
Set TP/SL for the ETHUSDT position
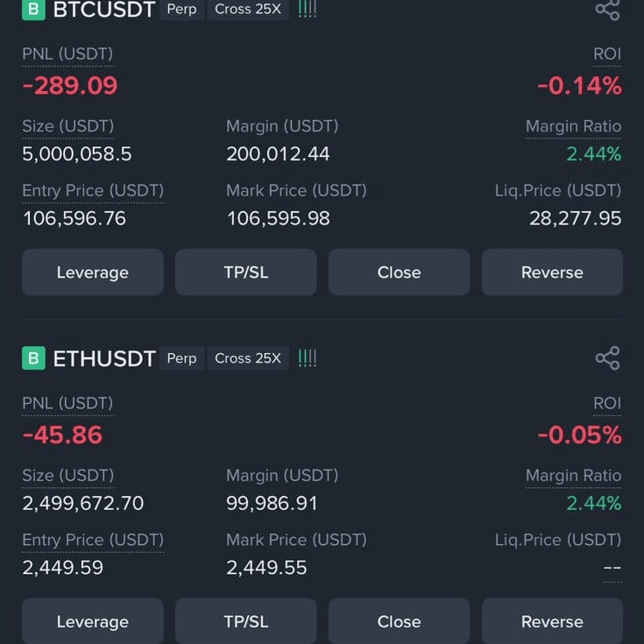(246, 621)
